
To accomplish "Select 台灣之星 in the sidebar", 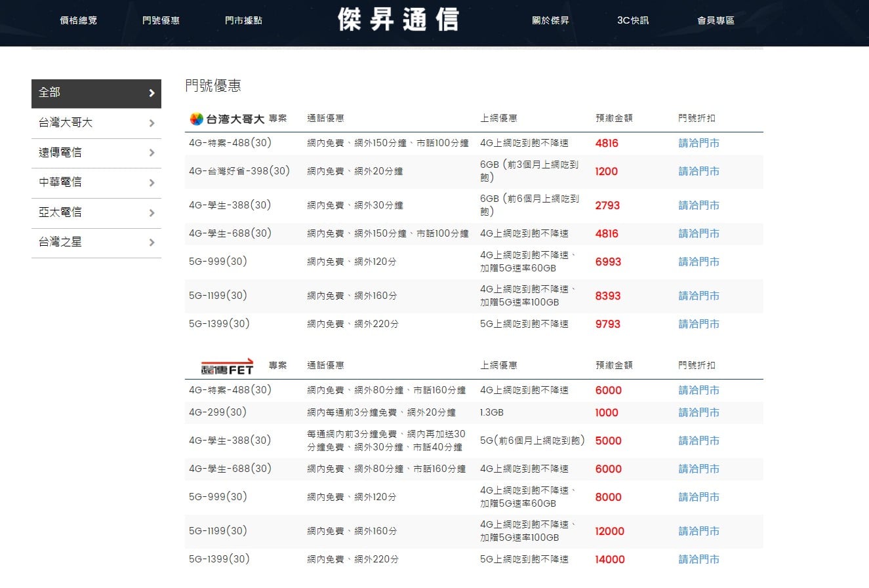I will tap(96, 243).
